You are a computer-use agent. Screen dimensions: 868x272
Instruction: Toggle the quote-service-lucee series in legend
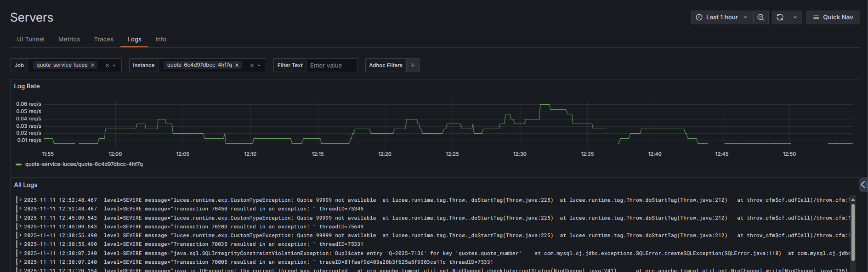click(x=84, y=164)
